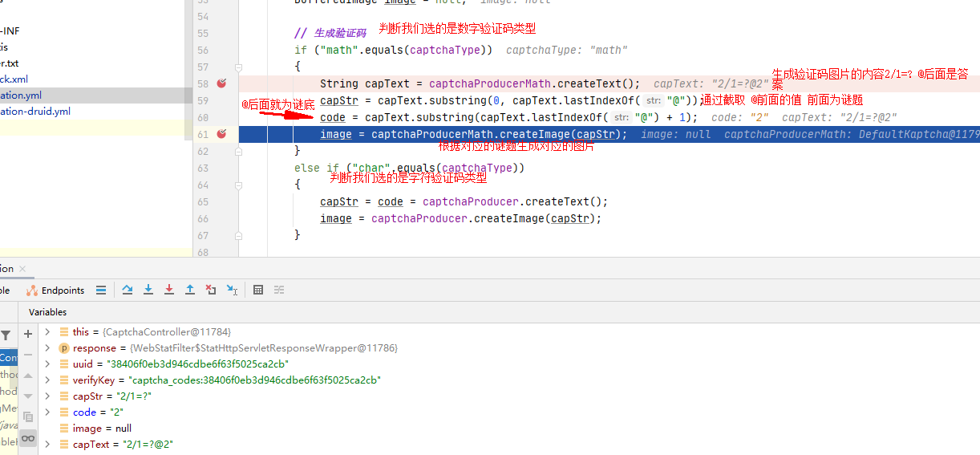980x455 pixels.
Task: Open the Endpoints tab
Action: coord(55,290)
